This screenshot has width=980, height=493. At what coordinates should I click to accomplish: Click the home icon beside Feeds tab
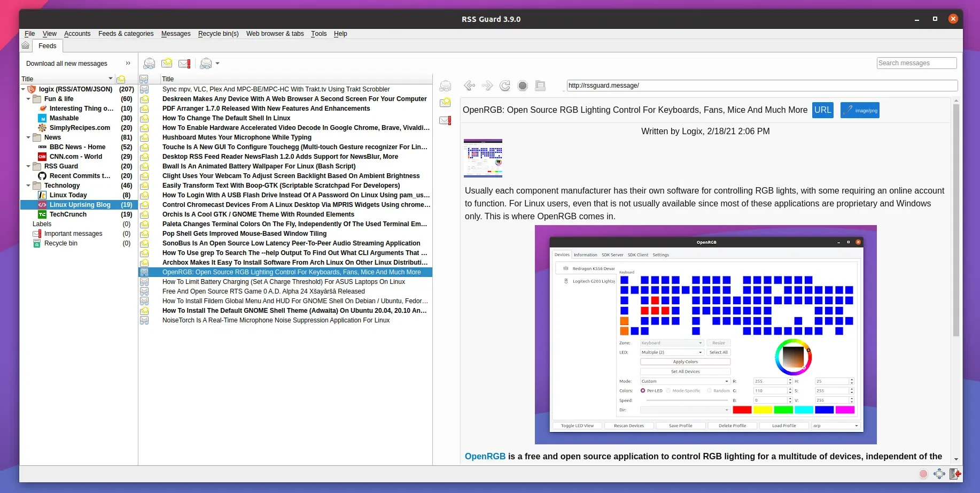coord(26,46)
